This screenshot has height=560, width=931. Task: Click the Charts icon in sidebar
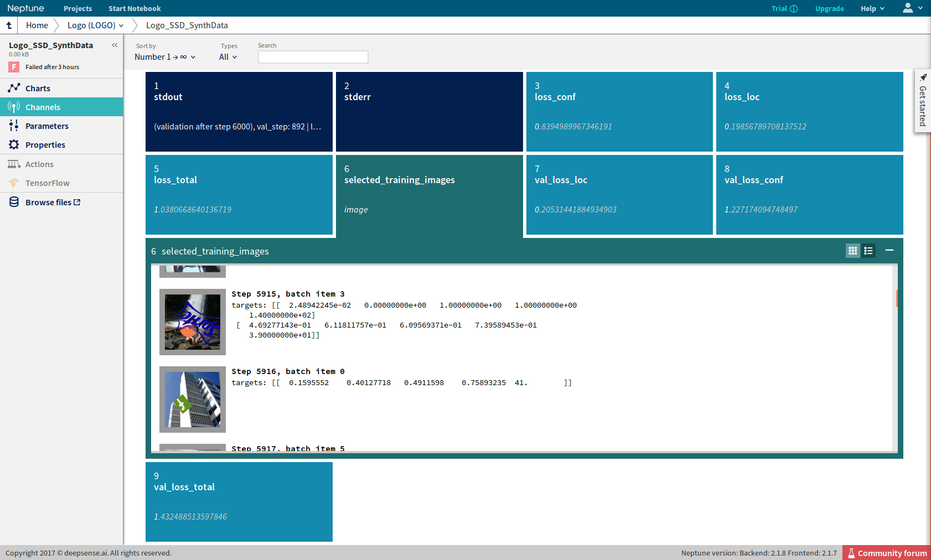[x=14, y=88]
